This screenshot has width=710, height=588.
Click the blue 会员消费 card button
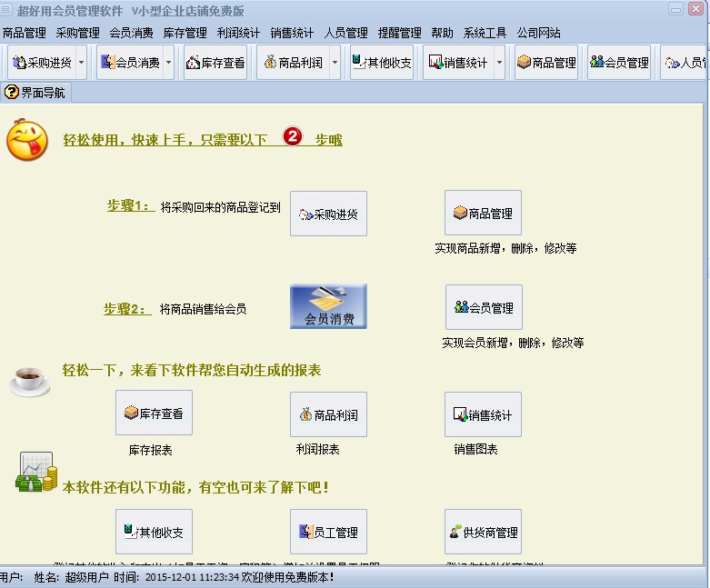pos(329,306)
